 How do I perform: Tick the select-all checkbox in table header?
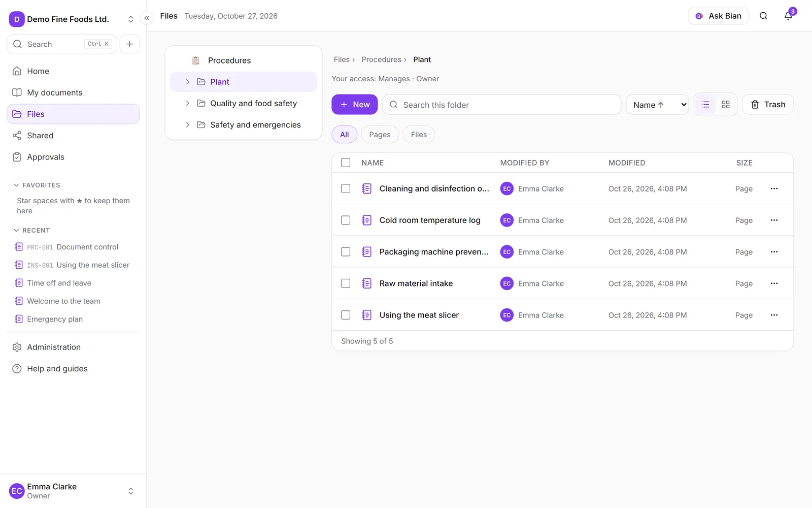coord(346,163)
